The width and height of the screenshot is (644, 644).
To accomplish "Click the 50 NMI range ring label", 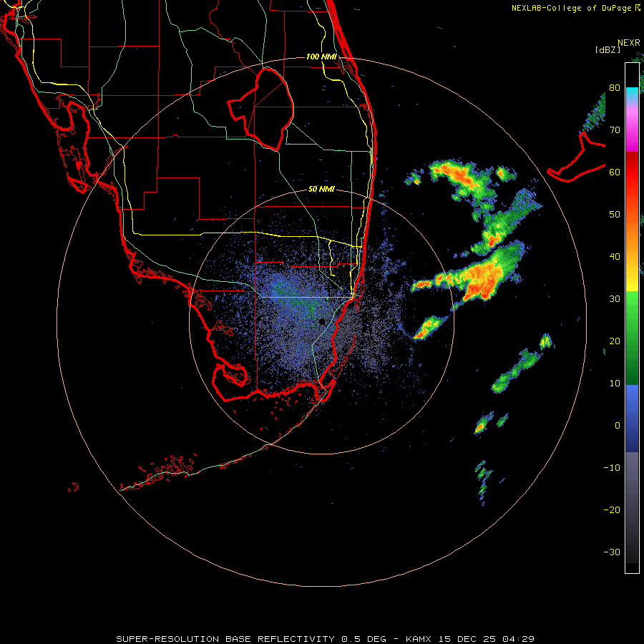I will 321,190.
